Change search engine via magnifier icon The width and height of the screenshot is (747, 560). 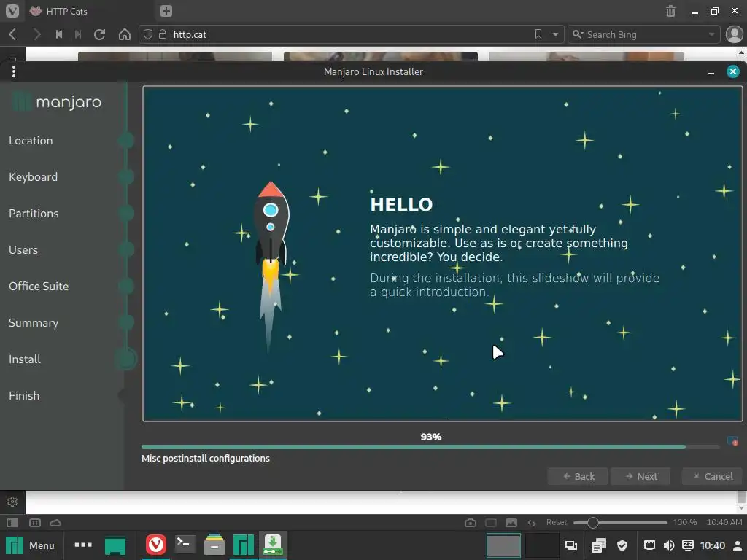tap(578, 34)
